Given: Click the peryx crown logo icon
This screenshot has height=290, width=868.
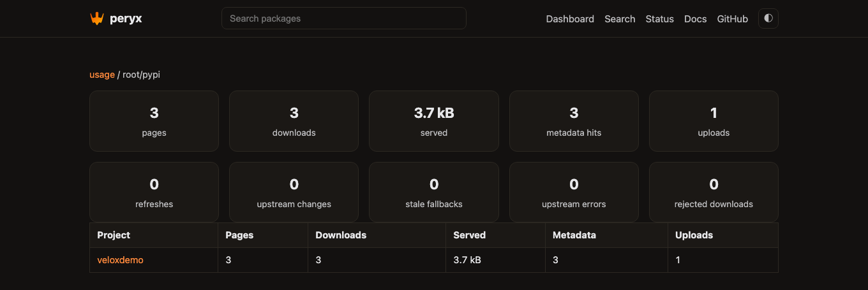Looking at the screenshot, I should [x=96, y=18].
